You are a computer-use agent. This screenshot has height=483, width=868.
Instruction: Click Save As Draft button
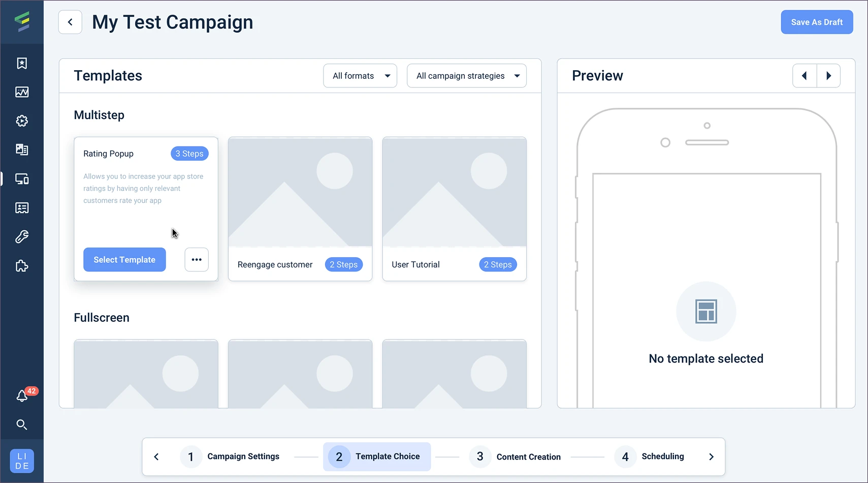point(817,22)
